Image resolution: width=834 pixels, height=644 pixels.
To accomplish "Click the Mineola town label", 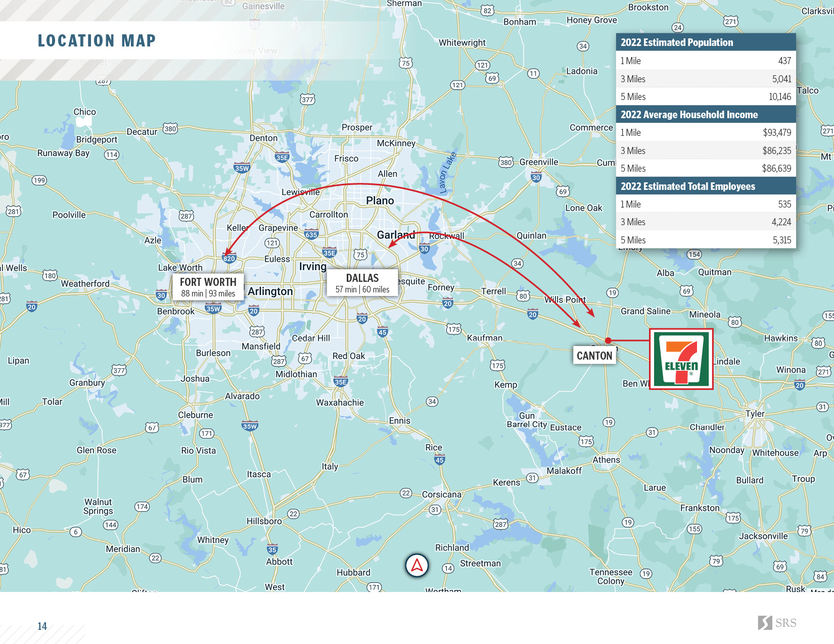I will 705,314.
